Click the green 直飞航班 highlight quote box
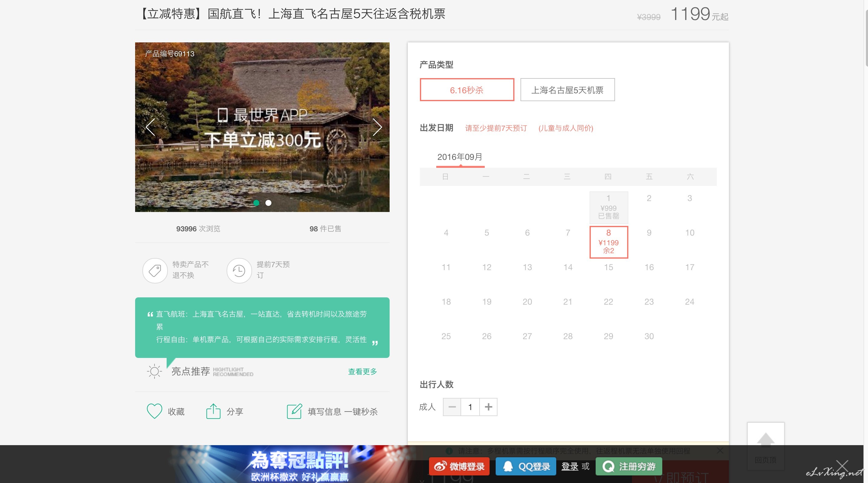 click(262, 327)
